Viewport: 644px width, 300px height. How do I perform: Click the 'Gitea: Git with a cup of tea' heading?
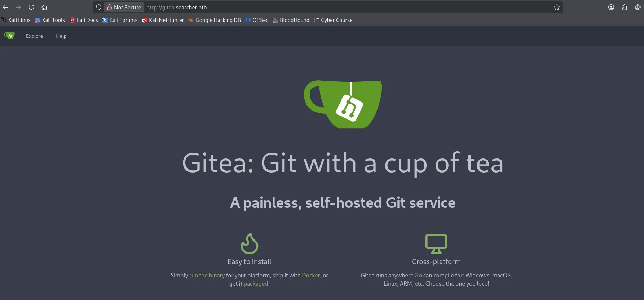[343, 163]
